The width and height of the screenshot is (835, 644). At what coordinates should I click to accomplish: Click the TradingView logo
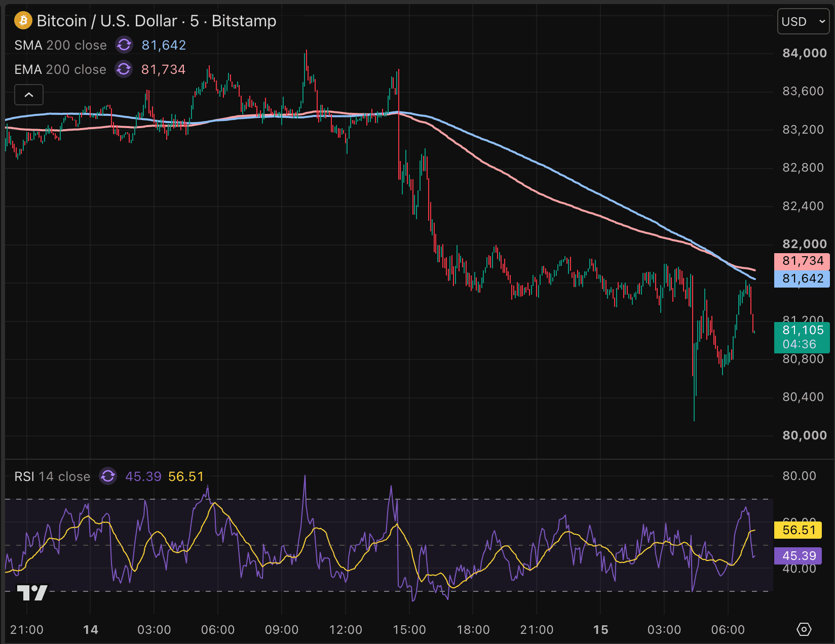pos(32,593)
